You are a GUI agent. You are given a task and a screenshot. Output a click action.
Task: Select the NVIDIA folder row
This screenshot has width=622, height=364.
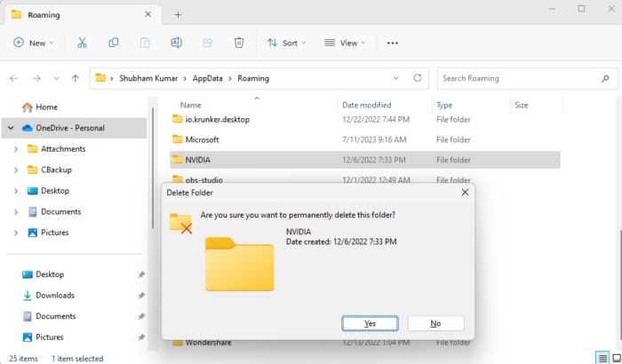[x=365, y=160]
